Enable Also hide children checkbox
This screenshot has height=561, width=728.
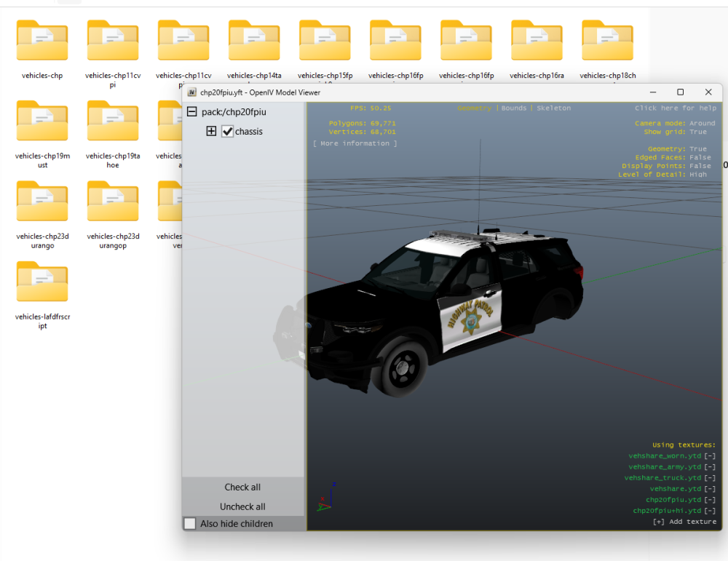tap(190, 523)
